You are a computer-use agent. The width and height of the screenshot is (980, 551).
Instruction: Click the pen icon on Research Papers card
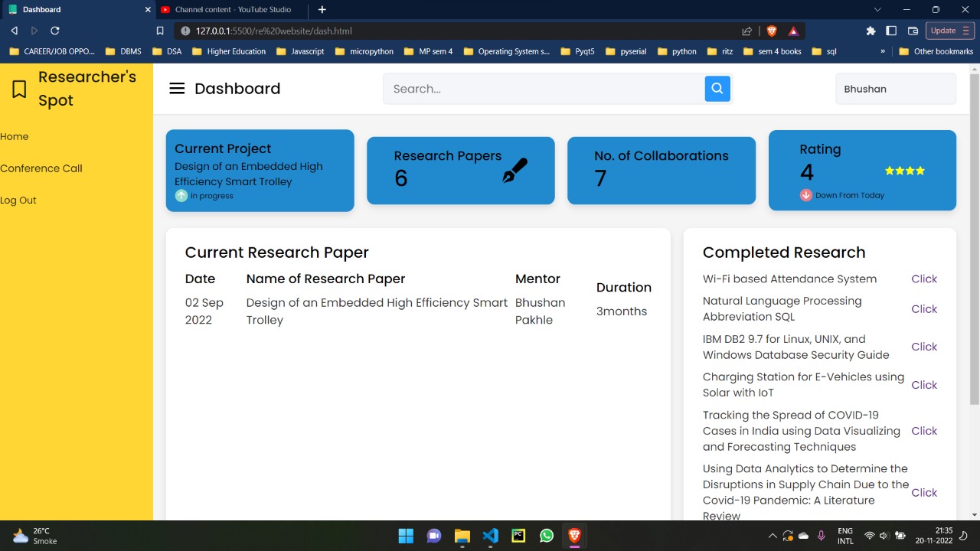514,171
